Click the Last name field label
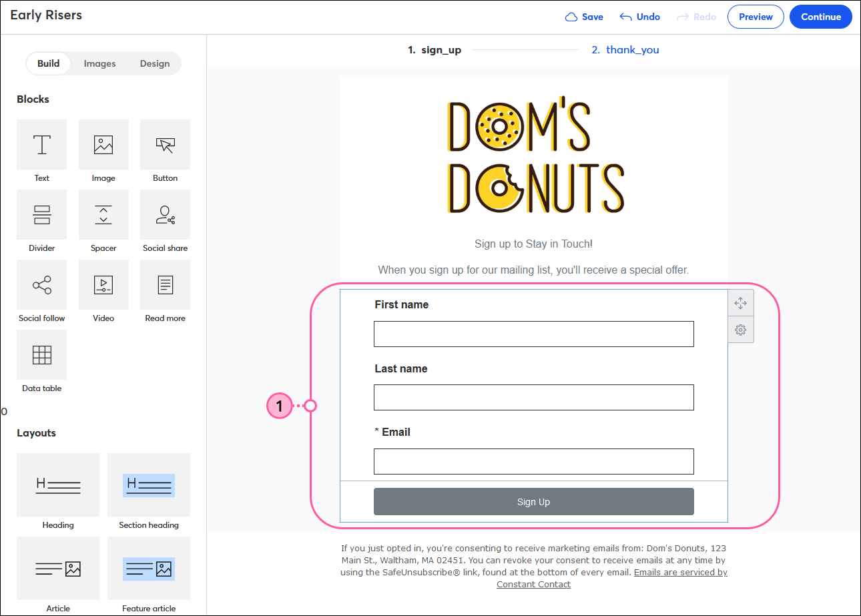The height and width of the screenshot is (616, 861). (x=401, y=368)
